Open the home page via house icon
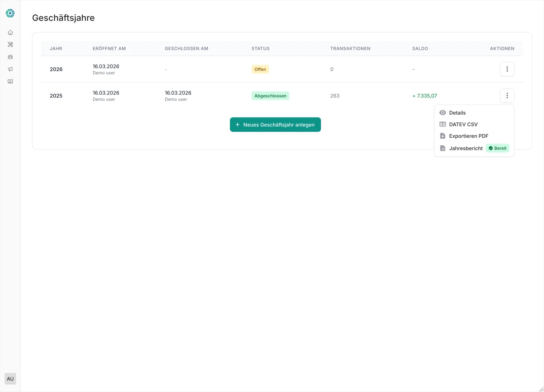544x392 pixels. pyautogui.click(x=10, y=33)
